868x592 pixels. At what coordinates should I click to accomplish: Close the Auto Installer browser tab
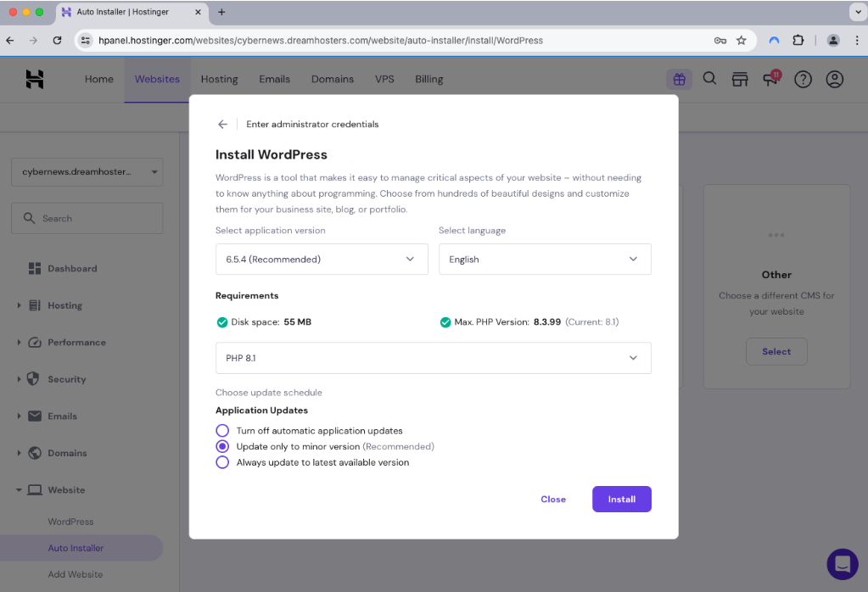[198, 12]
